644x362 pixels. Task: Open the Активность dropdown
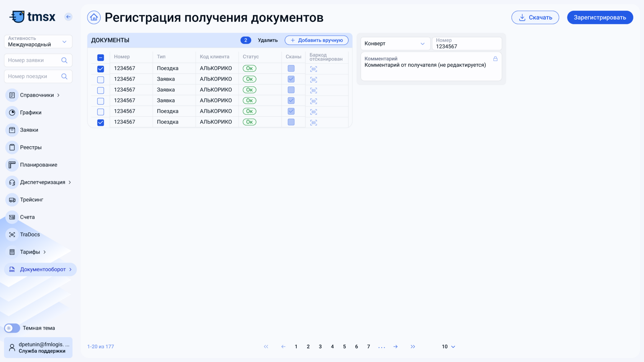[x=38, y=41]
